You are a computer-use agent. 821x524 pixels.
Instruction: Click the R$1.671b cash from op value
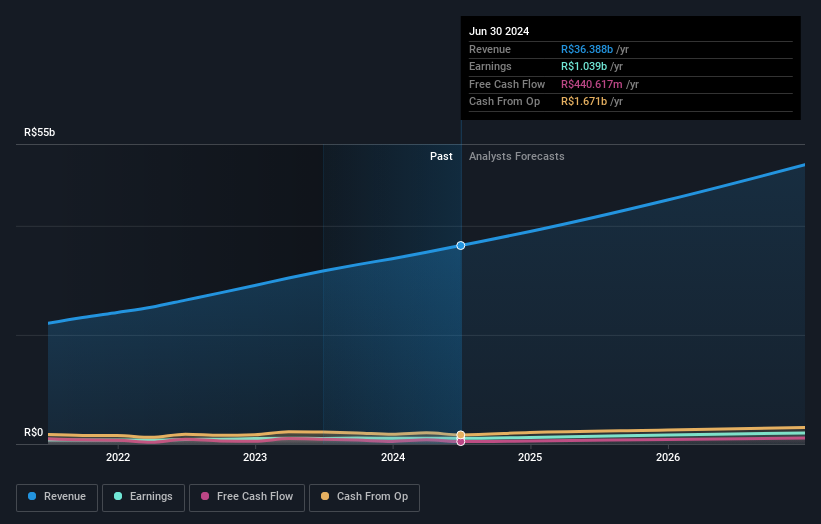tap(584, 102)
